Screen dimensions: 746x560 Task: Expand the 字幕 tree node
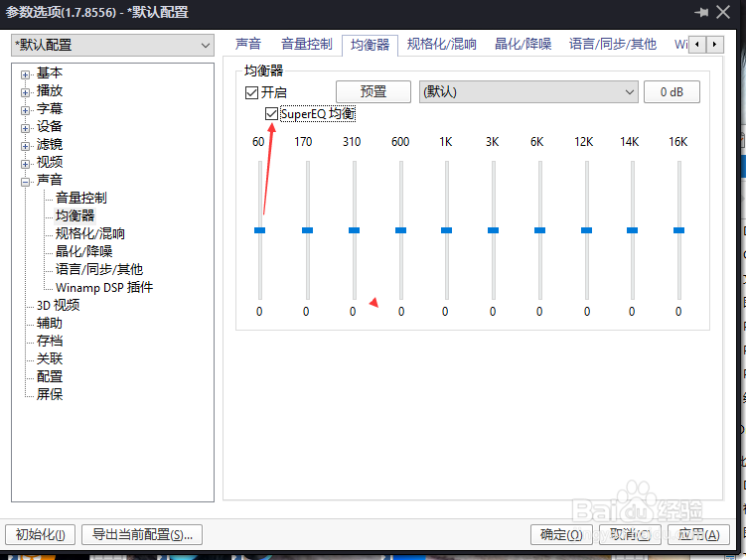(25, 110)
